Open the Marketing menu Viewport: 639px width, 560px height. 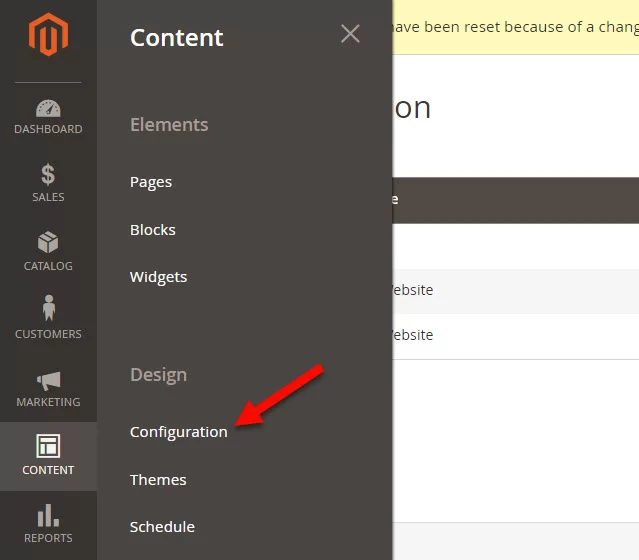(x=48, y=388)
